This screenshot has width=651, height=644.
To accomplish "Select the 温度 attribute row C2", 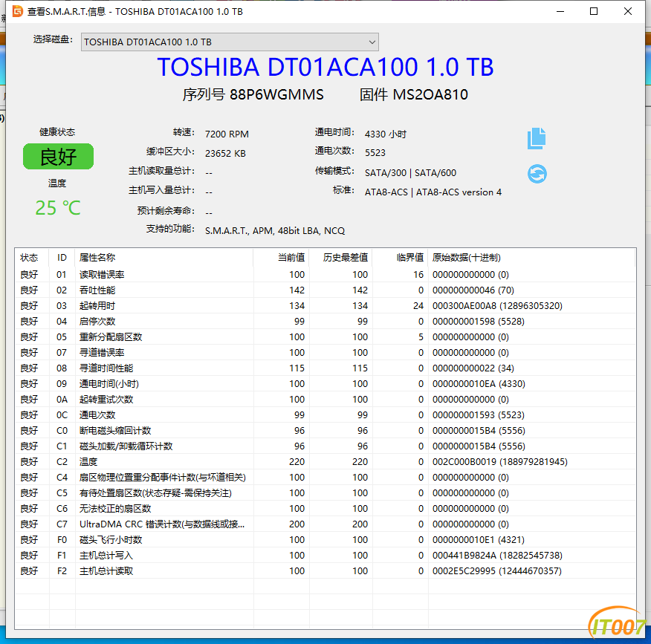I will pyautogui.click(x=325, y=462).
